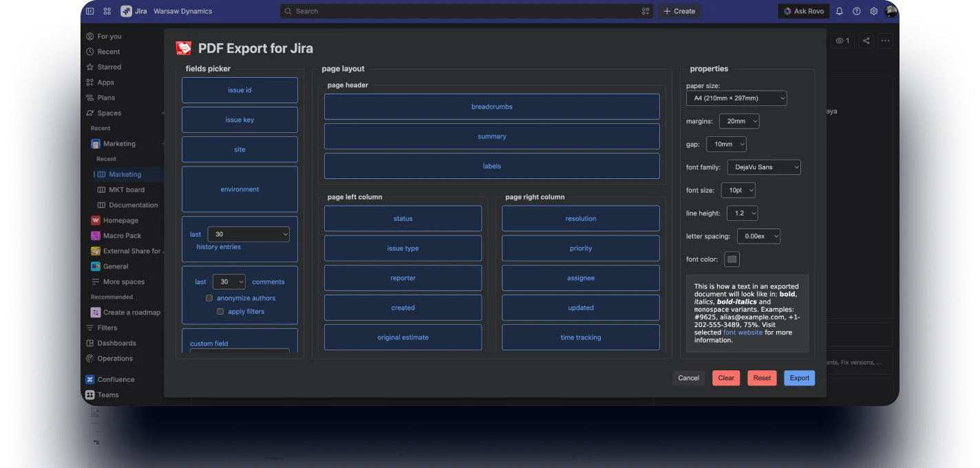Click the Apps sidebar icon
This screenshot has height=468, width=980.
click(x=90, y=83)
